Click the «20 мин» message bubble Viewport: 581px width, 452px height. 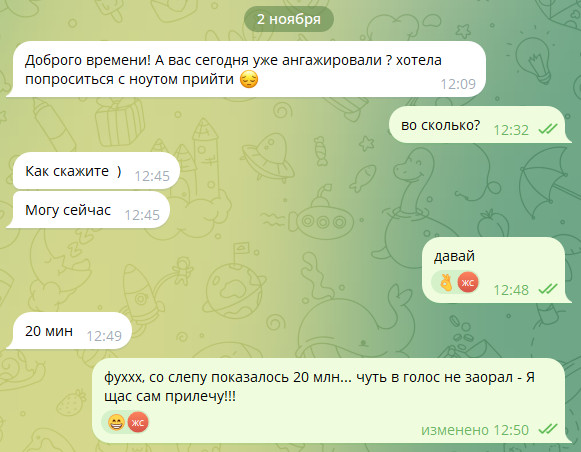(69, 331)
